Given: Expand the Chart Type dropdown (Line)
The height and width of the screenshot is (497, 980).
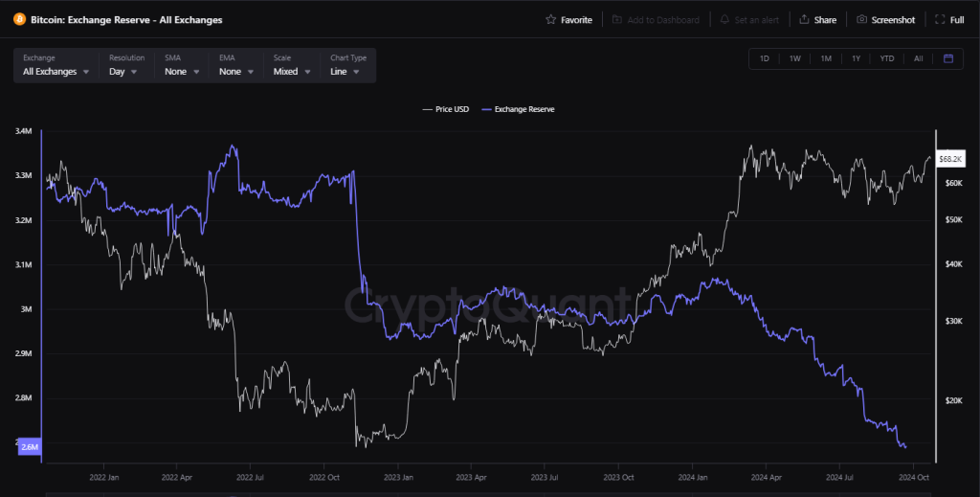Looking at the screenshot, I should coord(345,72).
